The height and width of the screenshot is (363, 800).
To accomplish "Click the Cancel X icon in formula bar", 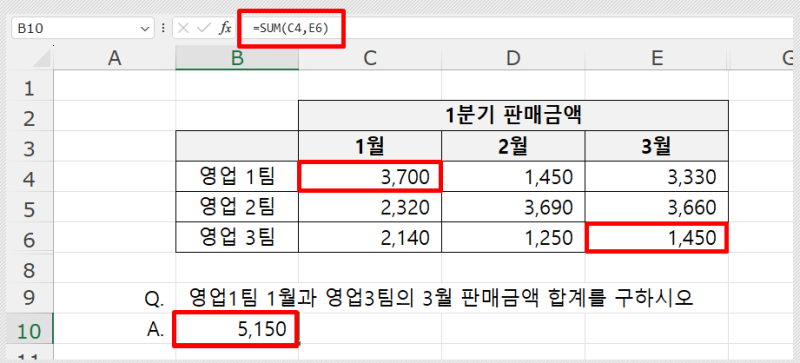I will pyautogui.click(x=184, y=29).
